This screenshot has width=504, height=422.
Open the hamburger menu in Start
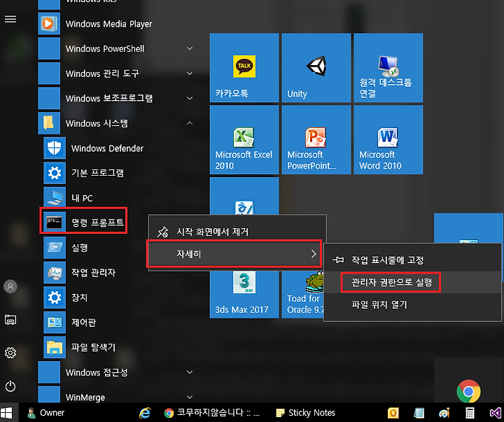point(10,20)
